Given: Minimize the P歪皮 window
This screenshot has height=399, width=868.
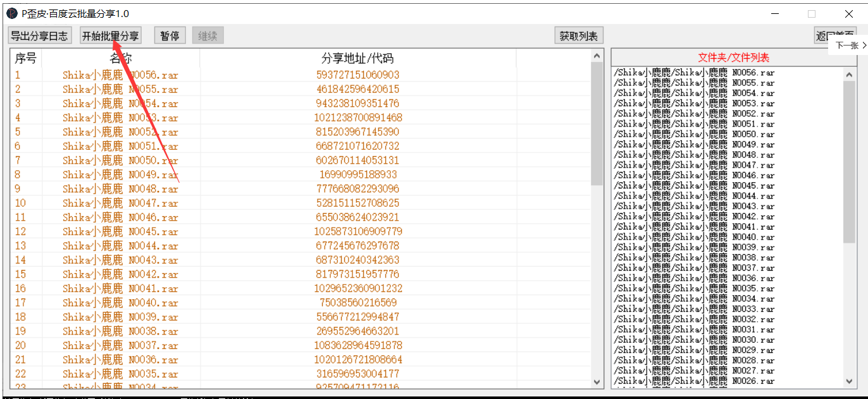Looking at the screenshot, I should click(x=775, y=14).
